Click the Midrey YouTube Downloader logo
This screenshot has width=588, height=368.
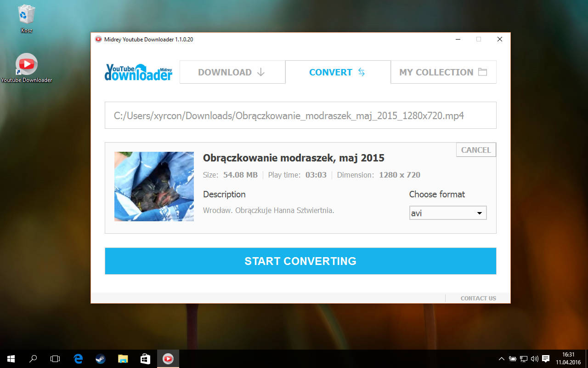138,72
